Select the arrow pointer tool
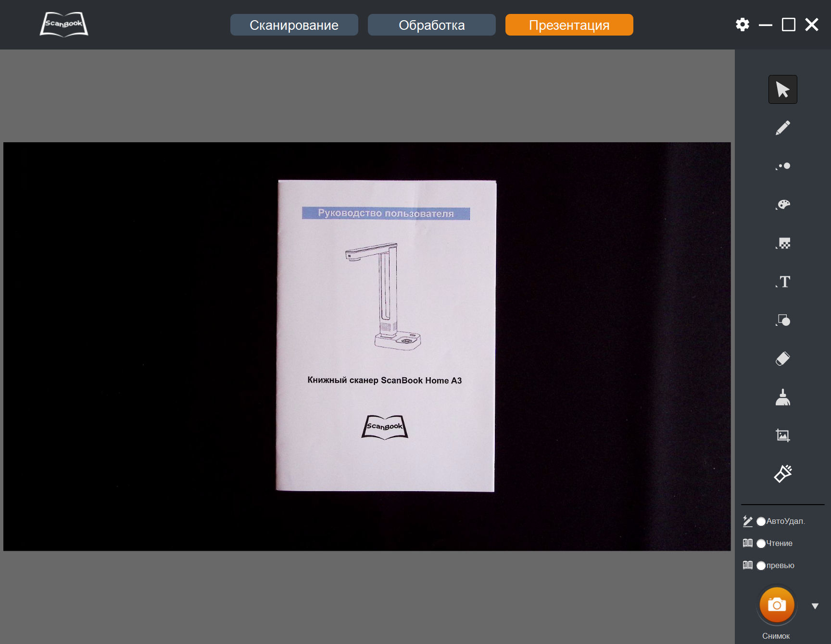 (x=782, y=89)
